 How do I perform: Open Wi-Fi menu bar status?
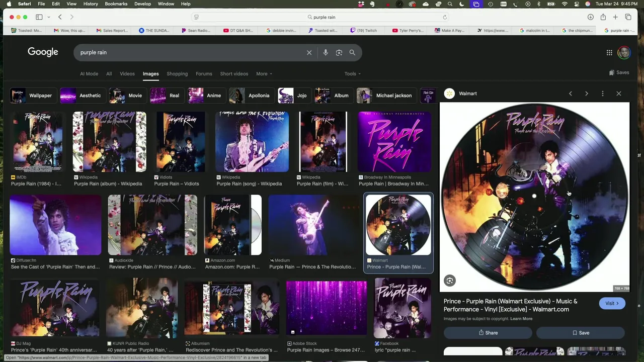point(565,4)
